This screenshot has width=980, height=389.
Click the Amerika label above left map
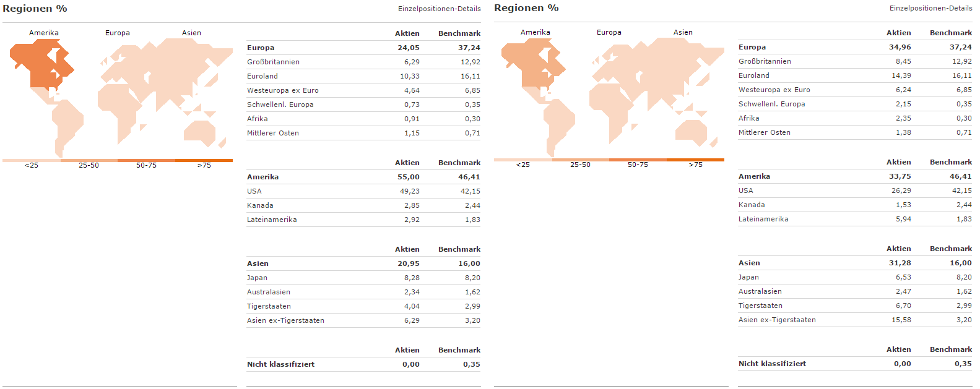point(44,33)
